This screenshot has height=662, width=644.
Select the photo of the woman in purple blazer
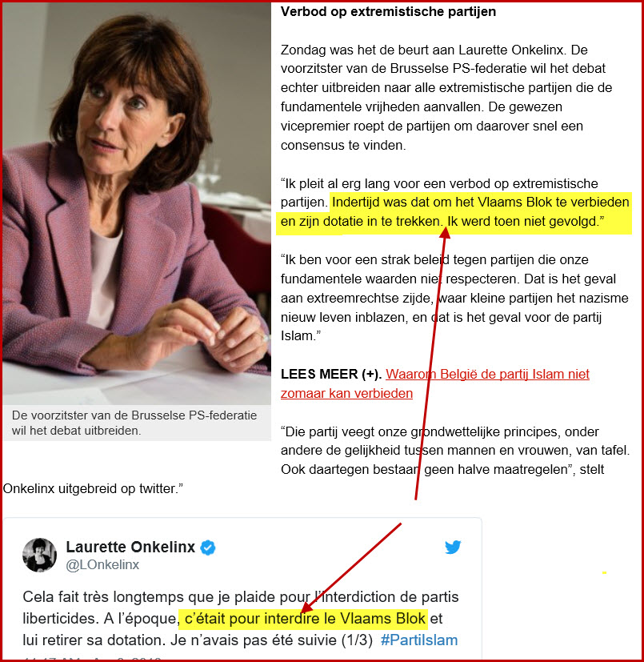tap(137, 203)
